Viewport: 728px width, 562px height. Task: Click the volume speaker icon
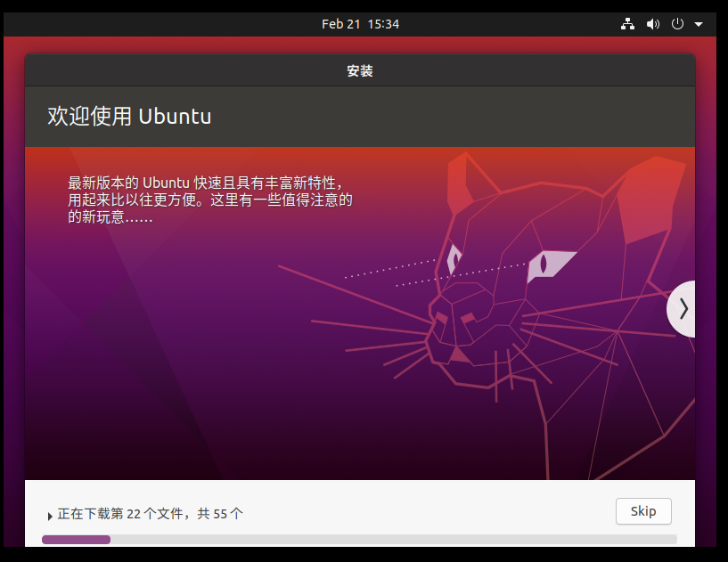[x=653, y=24]
